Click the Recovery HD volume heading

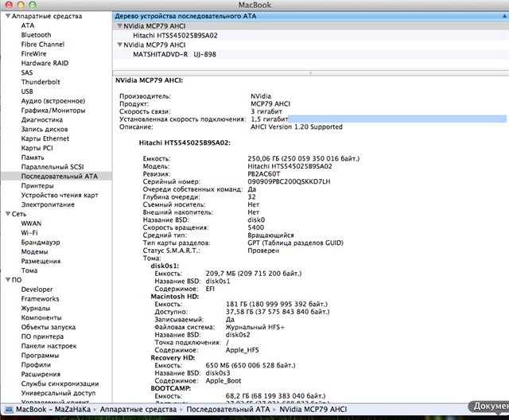point(173,358)
